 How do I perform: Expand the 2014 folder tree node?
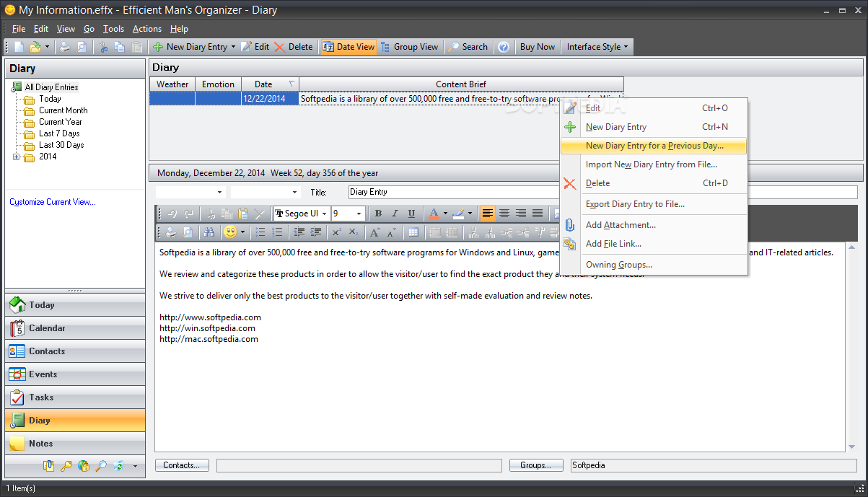[x=17, y=157]
